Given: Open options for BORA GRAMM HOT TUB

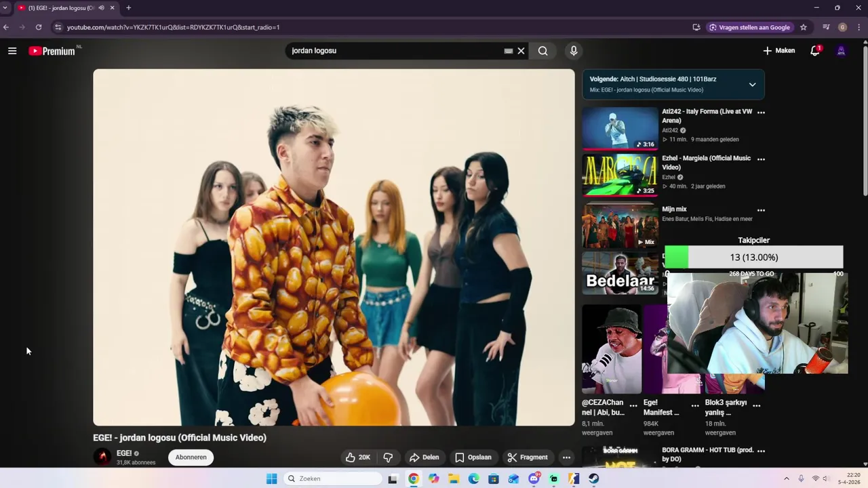Looking at the screenshot, I should (761, 451).
